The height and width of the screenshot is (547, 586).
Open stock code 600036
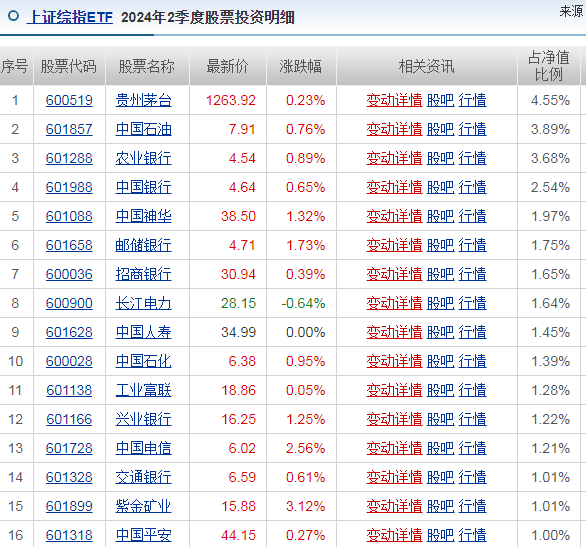tap(69, 274)
